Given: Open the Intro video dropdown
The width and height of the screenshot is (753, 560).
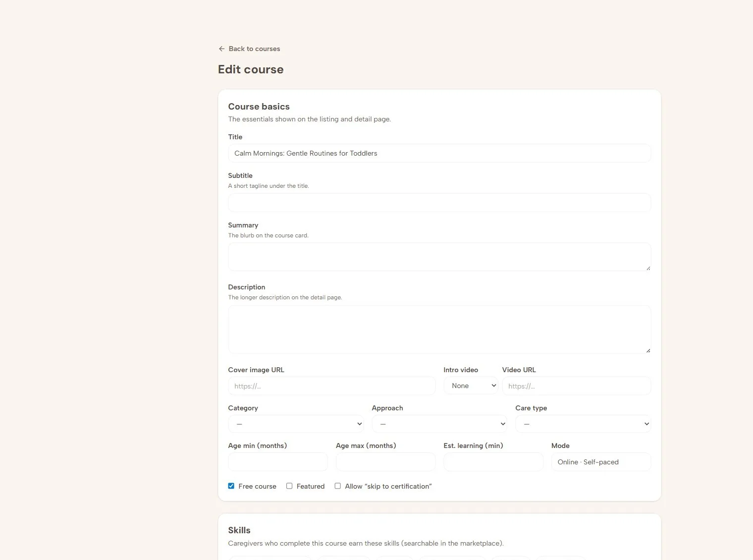Looking at the screenshot, I should pos(471,386).
